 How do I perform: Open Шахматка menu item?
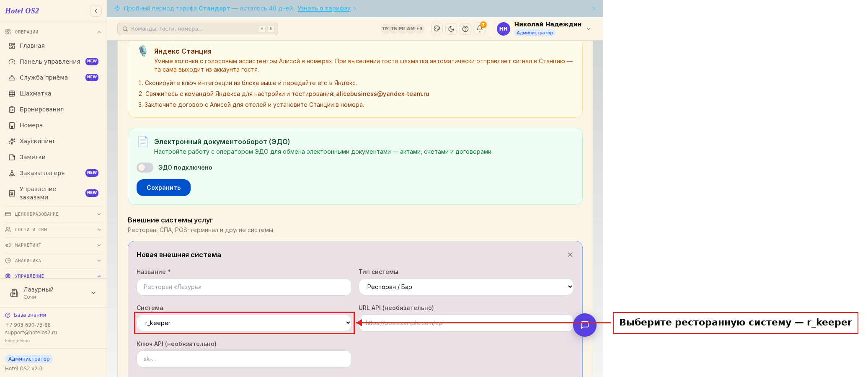pos(53,93)
